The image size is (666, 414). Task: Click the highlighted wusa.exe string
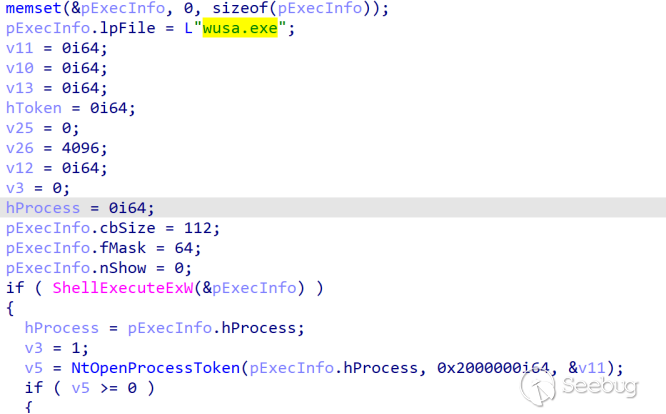tap(240, 28)
